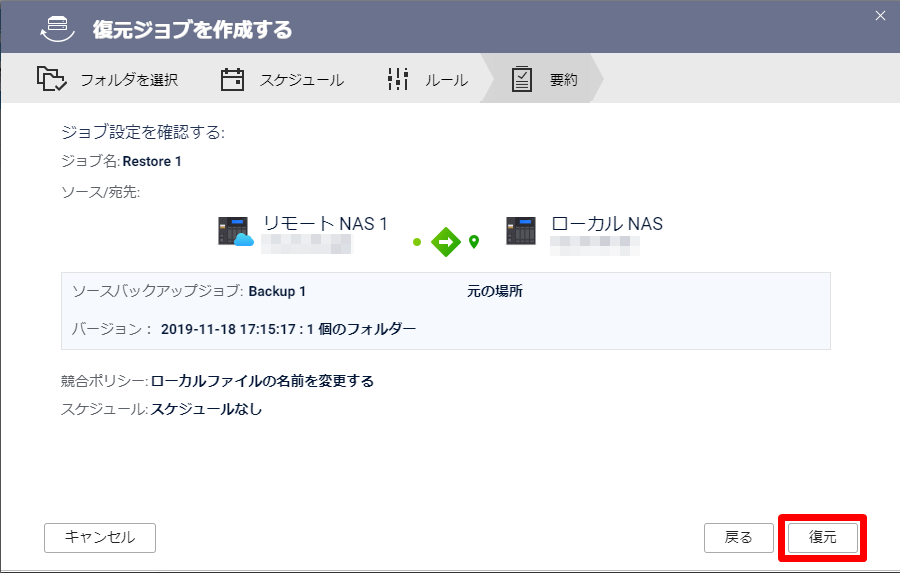The width and height of the screenshot is (900, 573).
Task: Click the schedule calendar icon
Action: coord(232,79)
